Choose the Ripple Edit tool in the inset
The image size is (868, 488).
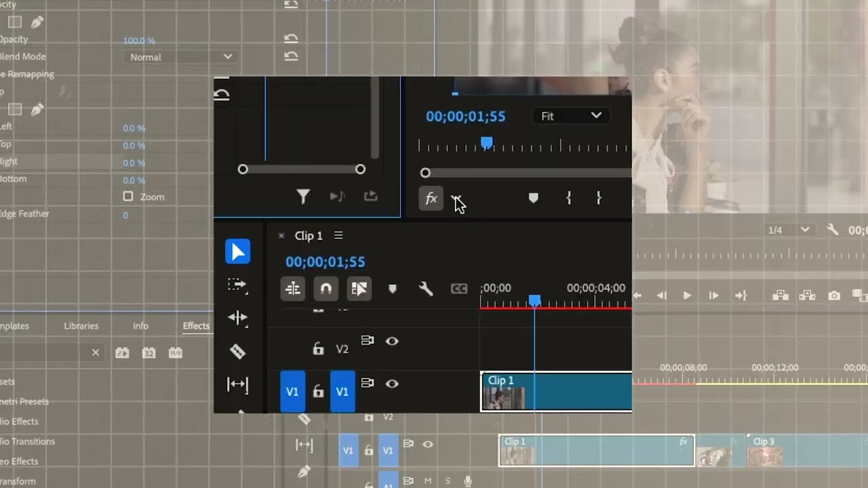coord(237,318)
